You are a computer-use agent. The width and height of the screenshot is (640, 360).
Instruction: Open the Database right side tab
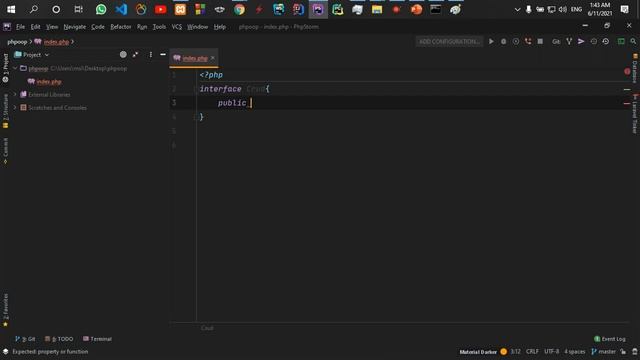point(635,68)
